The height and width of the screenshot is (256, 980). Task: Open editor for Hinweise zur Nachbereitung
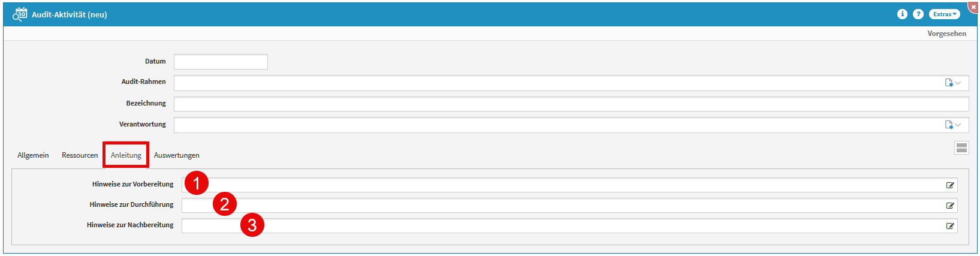950,226
